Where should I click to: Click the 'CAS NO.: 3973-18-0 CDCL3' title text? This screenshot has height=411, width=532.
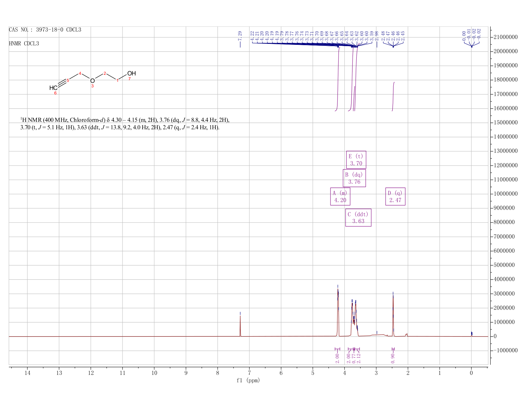(45, 30)
